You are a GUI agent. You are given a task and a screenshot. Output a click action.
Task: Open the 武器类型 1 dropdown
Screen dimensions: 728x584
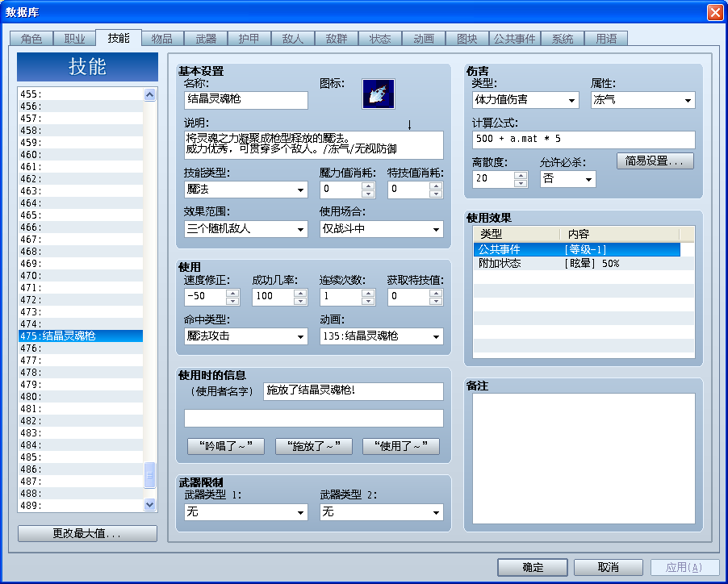[245, 512]
